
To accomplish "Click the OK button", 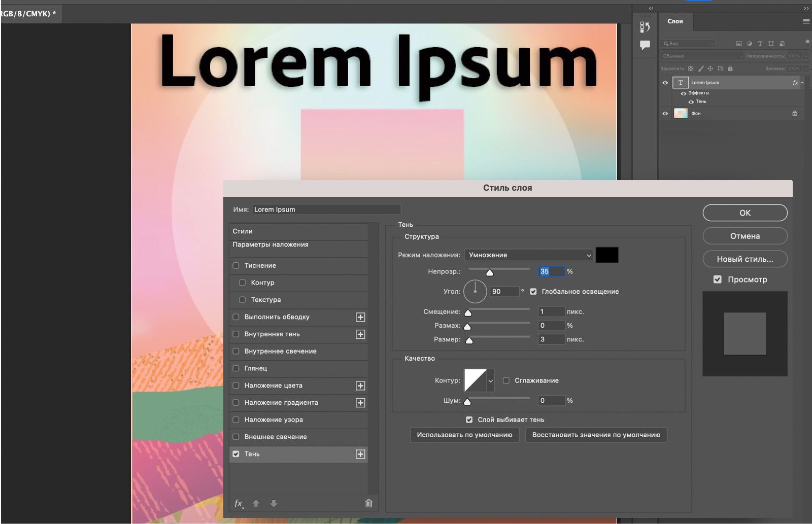I will coord(745,213).
